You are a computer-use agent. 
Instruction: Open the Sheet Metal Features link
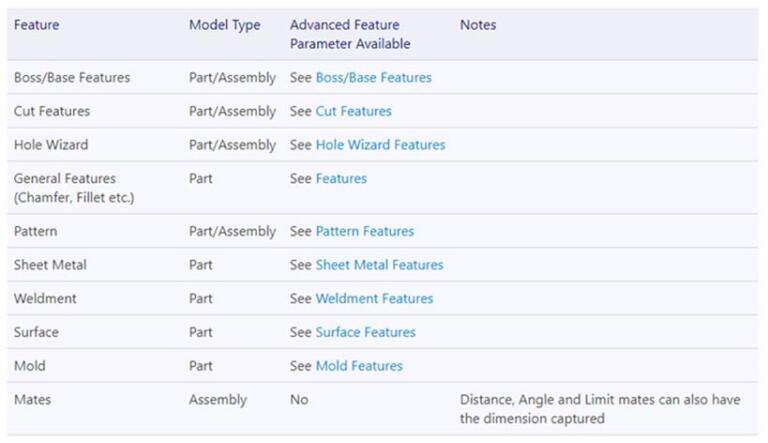(379, 265)
